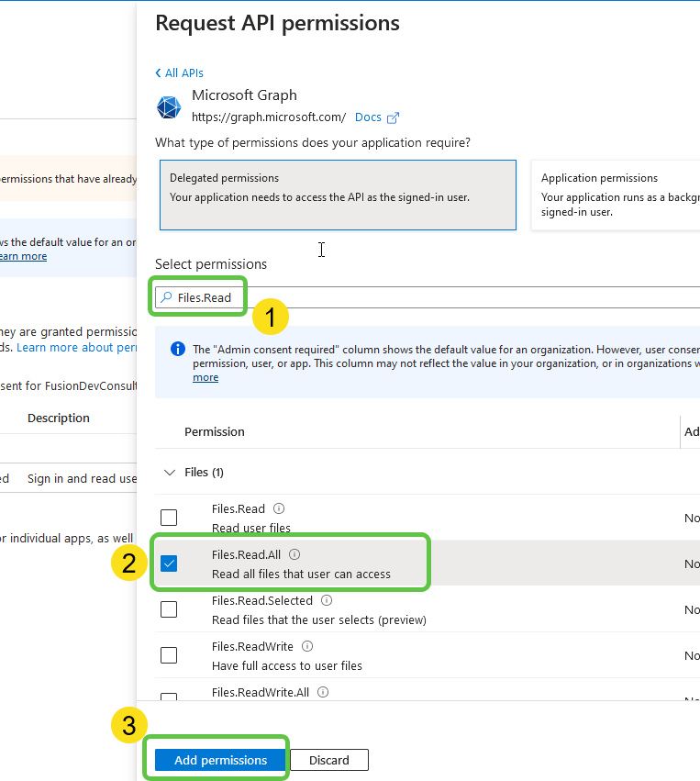Click info icon next to Files.ReadWrite
Viewport: 700px width, 781px height.
[307, 646]
